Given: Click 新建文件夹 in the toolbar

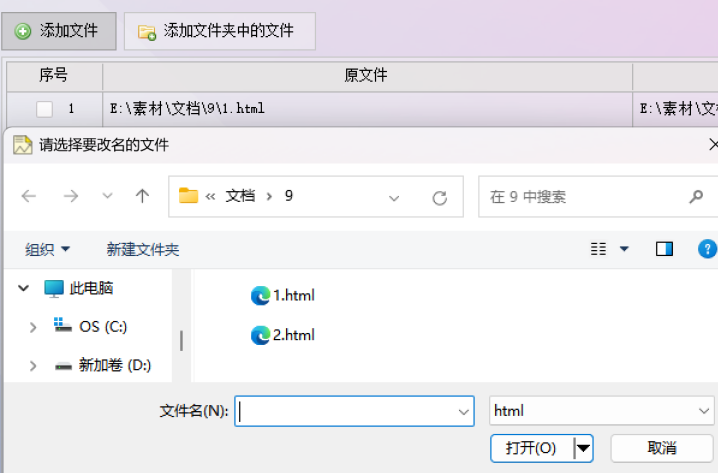Looking at the screenshot, I should [143, 250].
